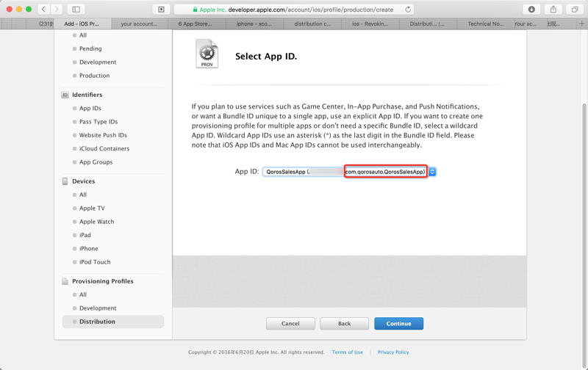Select All under Provisioning Profiles
The height and width of the screenshot is (370, 588).
(x=83, y=294)
